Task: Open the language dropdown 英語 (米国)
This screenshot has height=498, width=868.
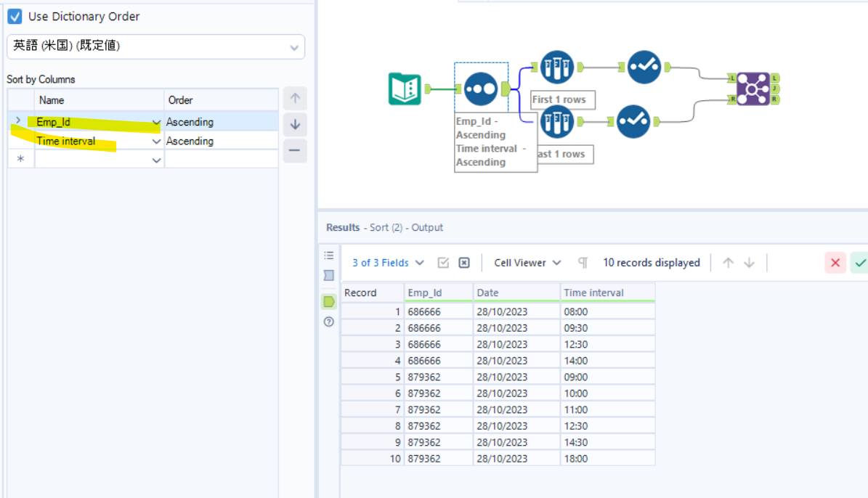Action: pyautogui.click(x=155, y=46)
